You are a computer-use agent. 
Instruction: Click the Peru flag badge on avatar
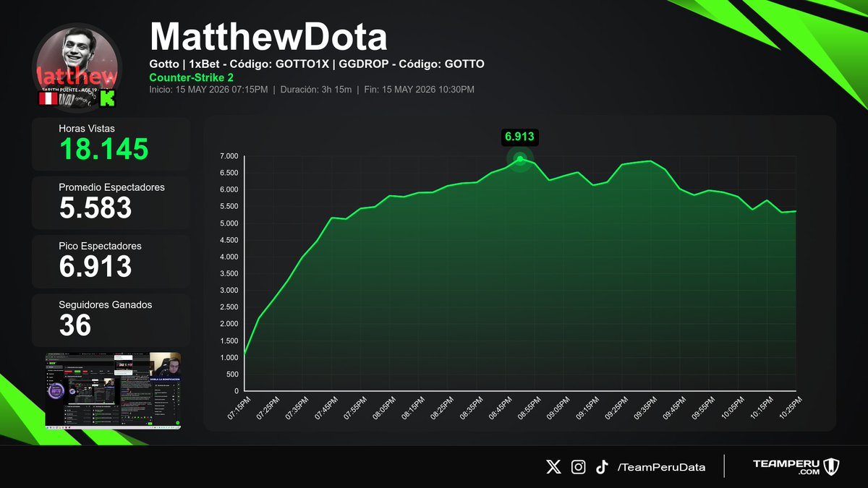tap(48, 99)
